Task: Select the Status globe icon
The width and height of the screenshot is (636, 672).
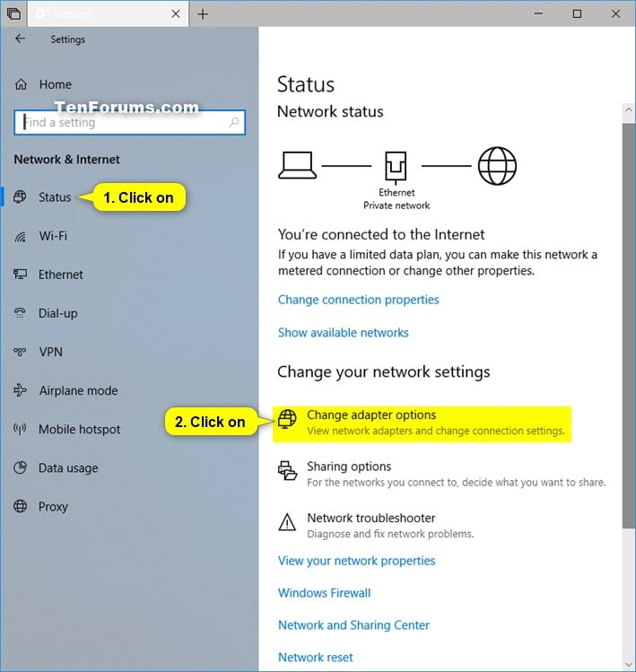Action: coord(20,197)
